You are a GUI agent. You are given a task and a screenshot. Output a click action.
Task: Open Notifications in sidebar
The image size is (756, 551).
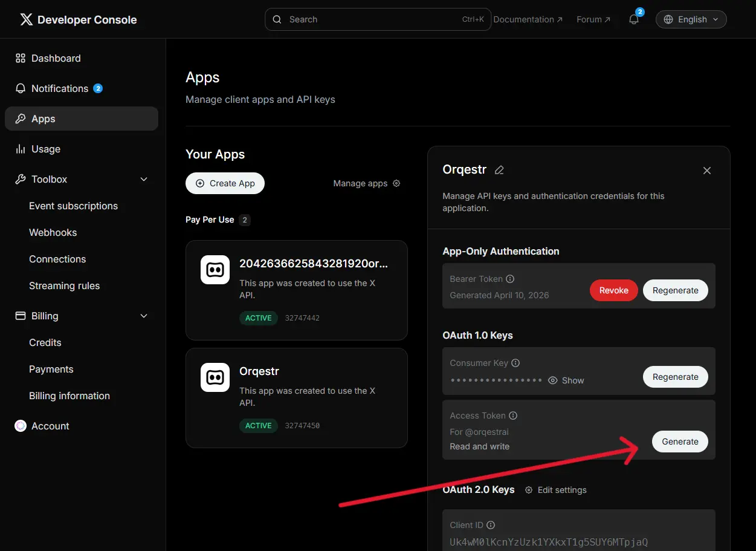click(x=82, y=88)
